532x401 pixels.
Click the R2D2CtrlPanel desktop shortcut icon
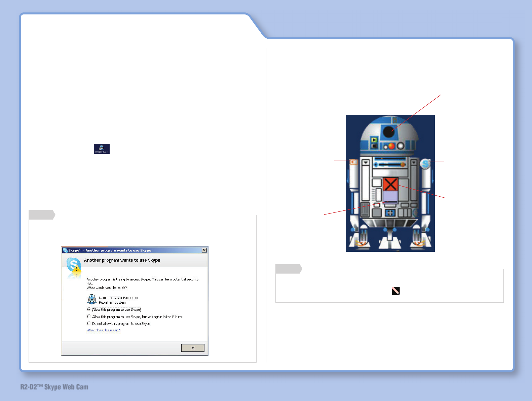tap(102, 149)
